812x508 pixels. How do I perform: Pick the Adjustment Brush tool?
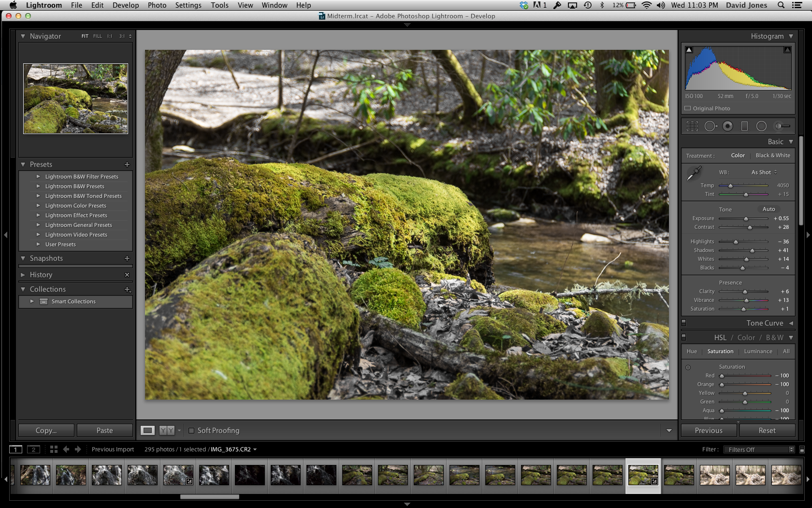pos(782,126)
